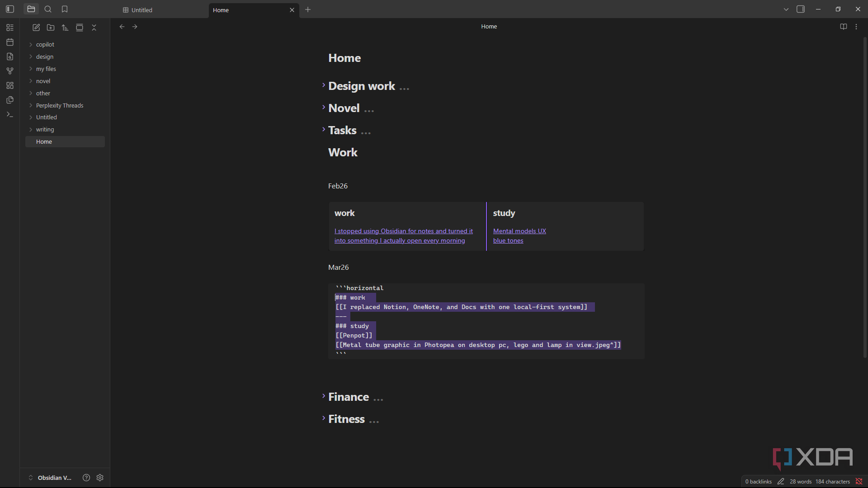Unfold the Fitness heading

click(x=324, y=418)
